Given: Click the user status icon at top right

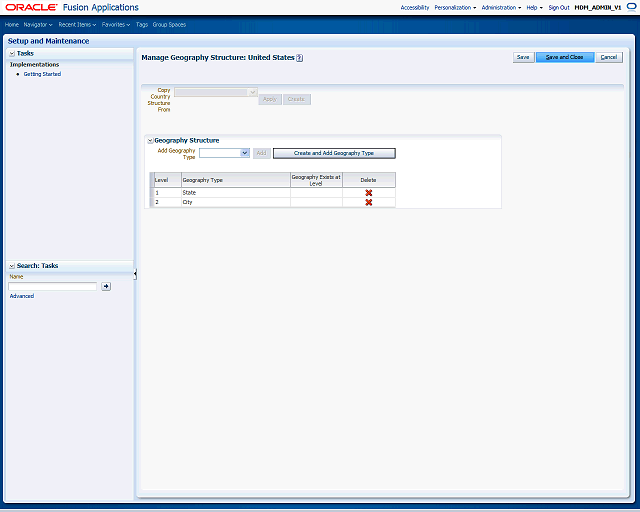Looking at the screenshot, I should (631, 7).
